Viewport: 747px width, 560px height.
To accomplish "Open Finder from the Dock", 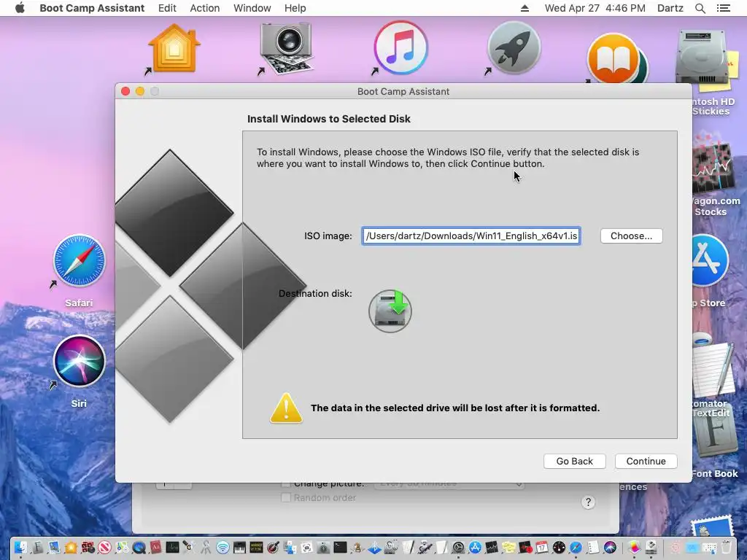I will coord(20,547).
